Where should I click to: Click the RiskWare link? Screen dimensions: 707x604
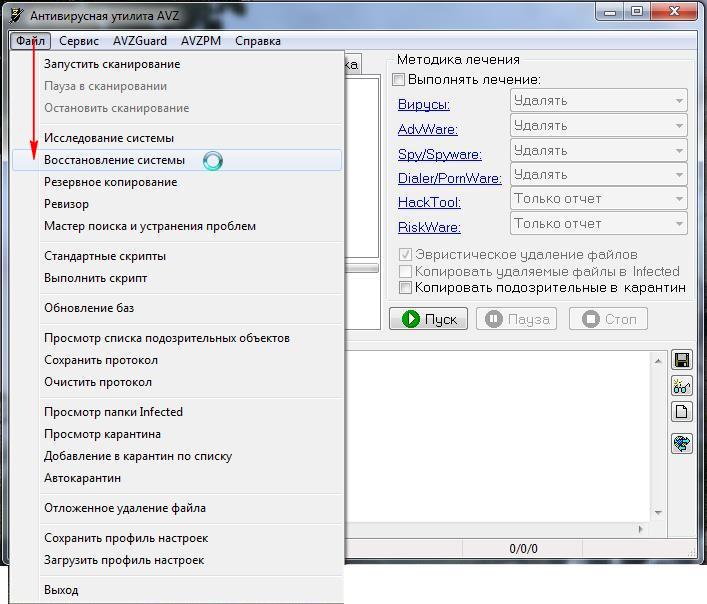tap(429, 227)
